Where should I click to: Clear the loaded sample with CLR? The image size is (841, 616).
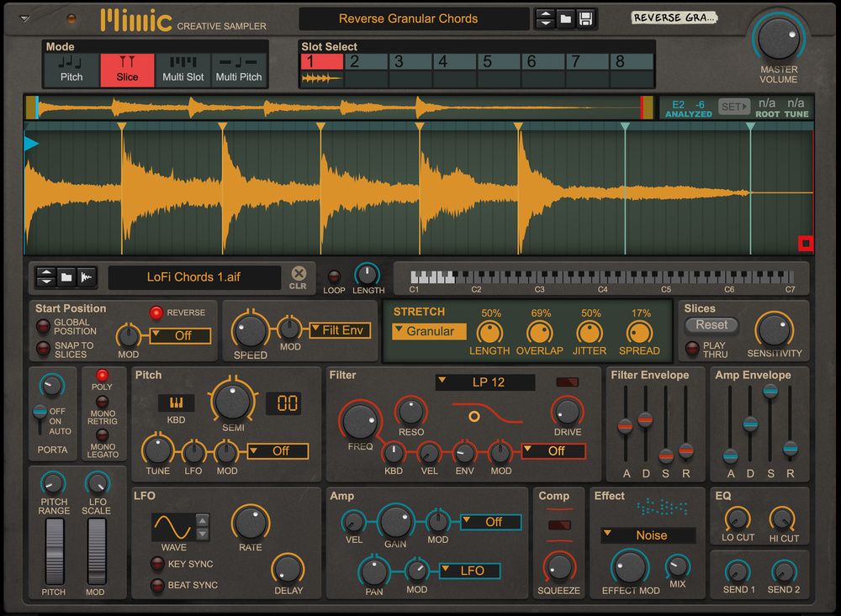coord(298,276)
